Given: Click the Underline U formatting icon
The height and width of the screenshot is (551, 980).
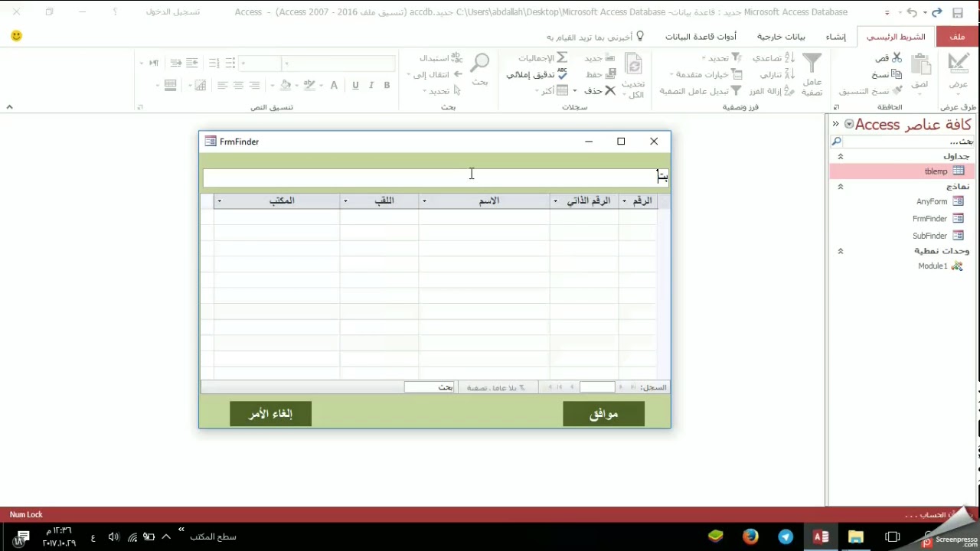Looking at the screenshot, I should 355,85.
